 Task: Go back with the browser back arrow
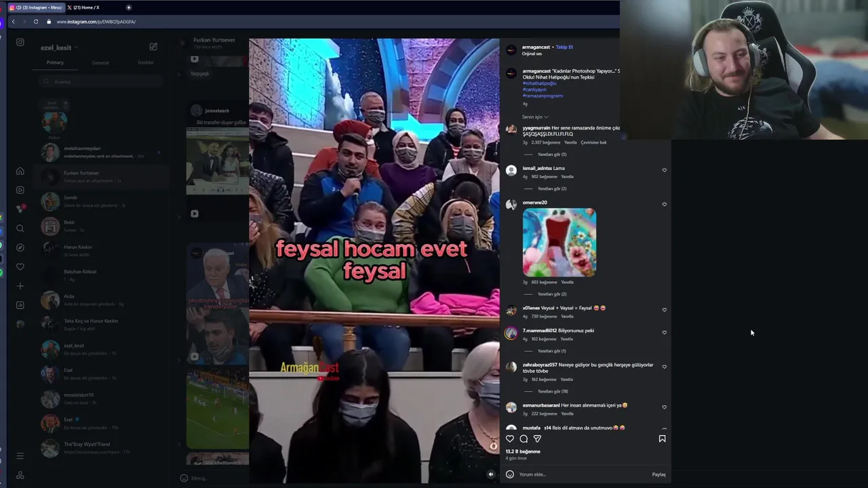click(13, 22)
